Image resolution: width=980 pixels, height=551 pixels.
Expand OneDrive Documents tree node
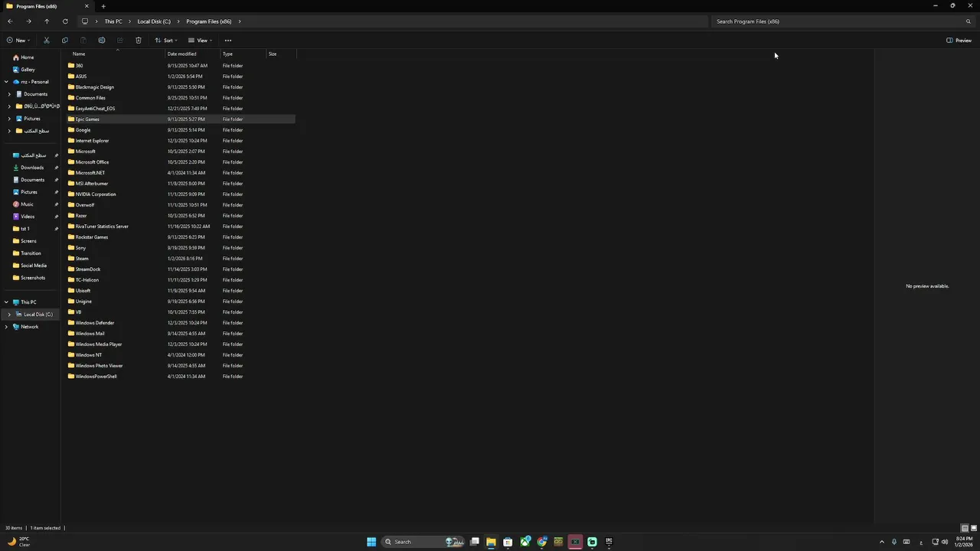(9, 94)
